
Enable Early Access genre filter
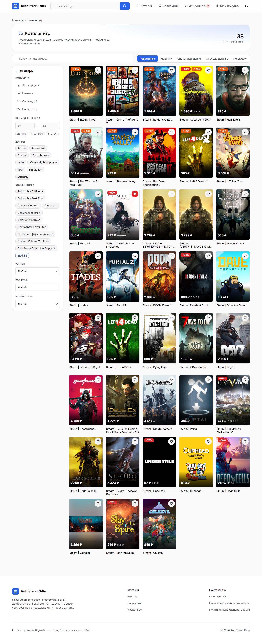pyautogui.click(x=40, y=155)
